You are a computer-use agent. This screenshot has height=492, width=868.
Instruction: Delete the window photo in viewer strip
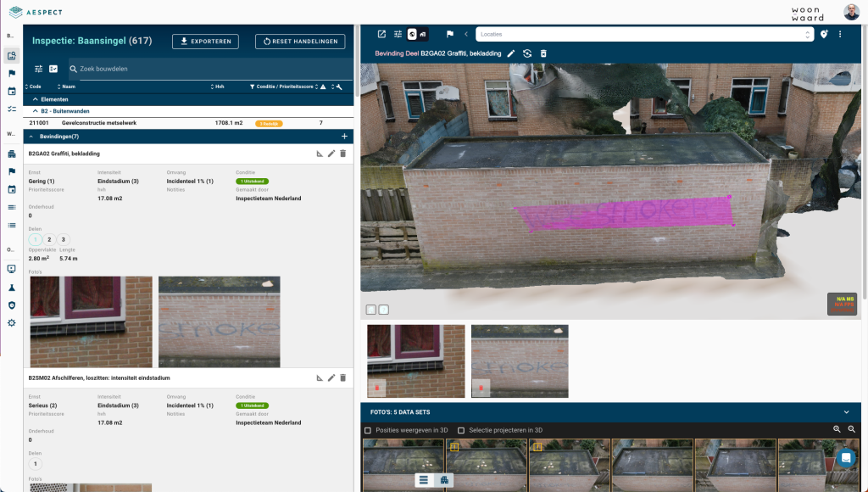376,388
